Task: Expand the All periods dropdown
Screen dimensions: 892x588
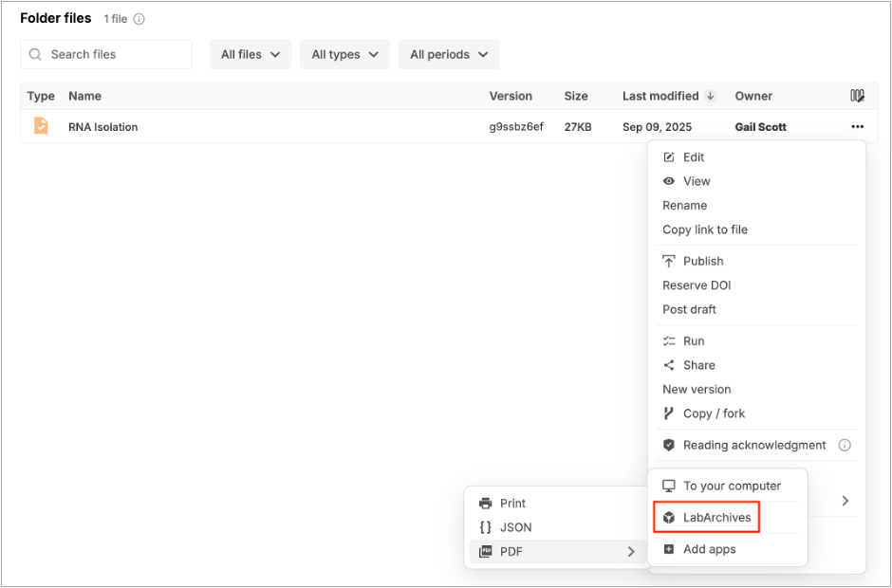Action: click(x=448, y=55)
